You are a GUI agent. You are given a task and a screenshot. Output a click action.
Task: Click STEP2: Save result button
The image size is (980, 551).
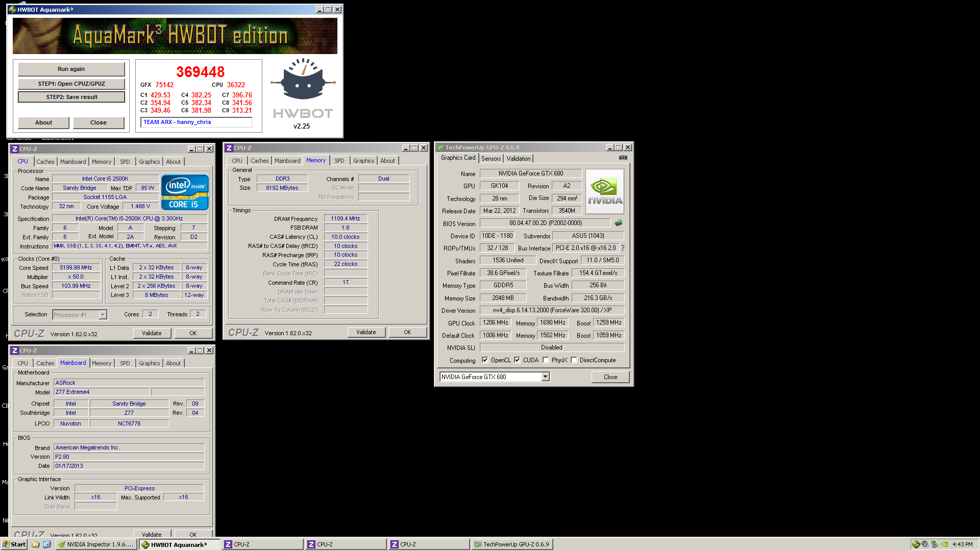coord(71,97)
